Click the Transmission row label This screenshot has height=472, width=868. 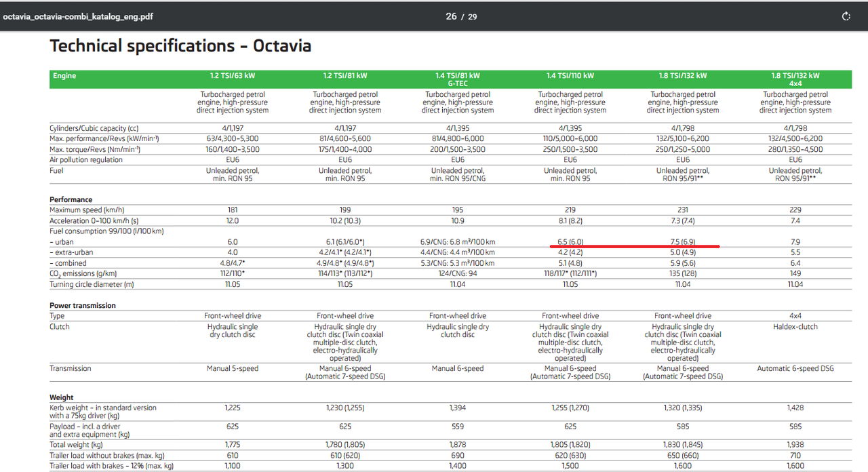point(70,369)
